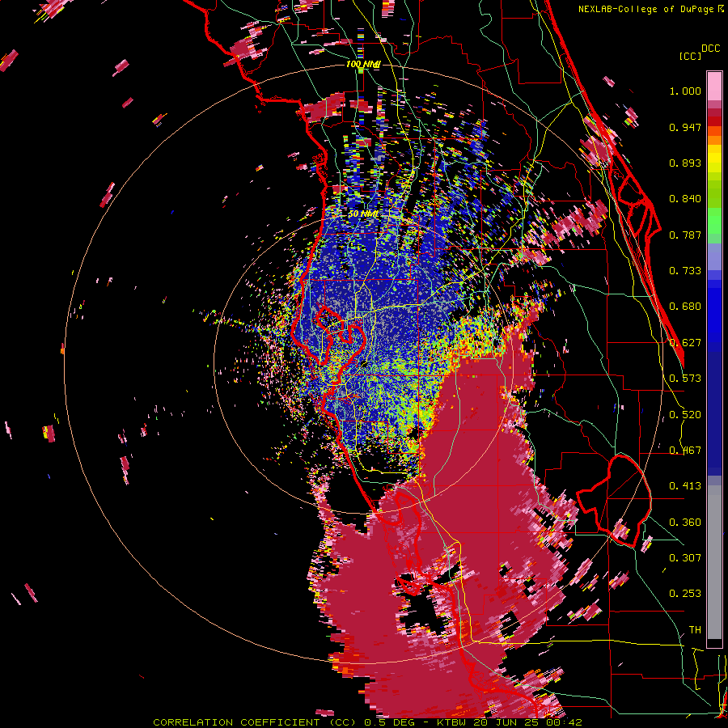The width and height of the screenshot is (728, 728).
Task: Select the 0.733 scale value
Action: 685,271
